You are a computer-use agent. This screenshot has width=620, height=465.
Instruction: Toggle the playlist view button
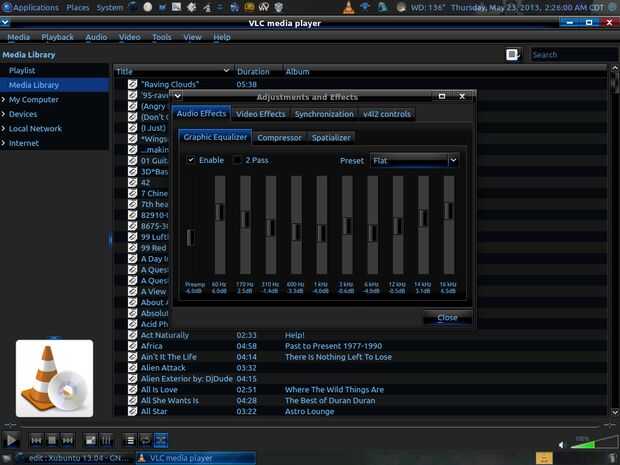pyautogui.click(x=129, y=439)
